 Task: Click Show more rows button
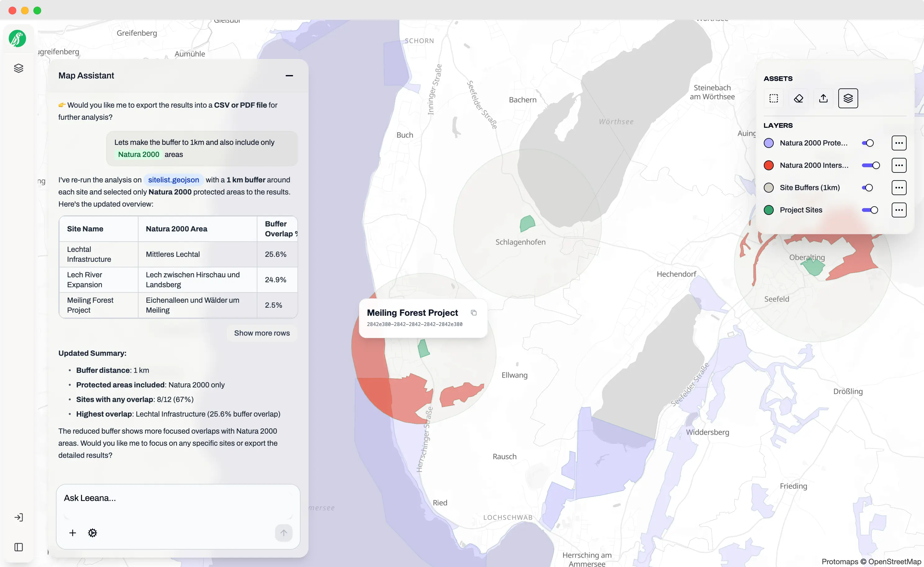(262, 333)
